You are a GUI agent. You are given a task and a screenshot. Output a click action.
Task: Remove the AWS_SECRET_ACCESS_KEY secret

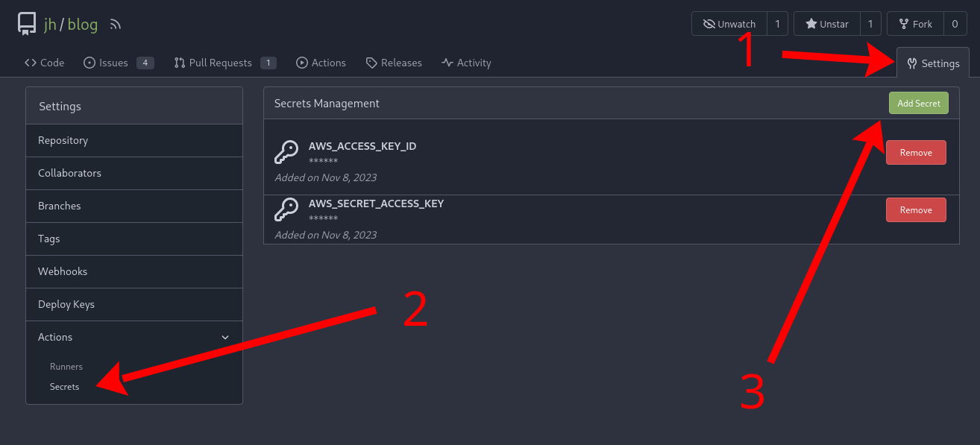(916, 210)
